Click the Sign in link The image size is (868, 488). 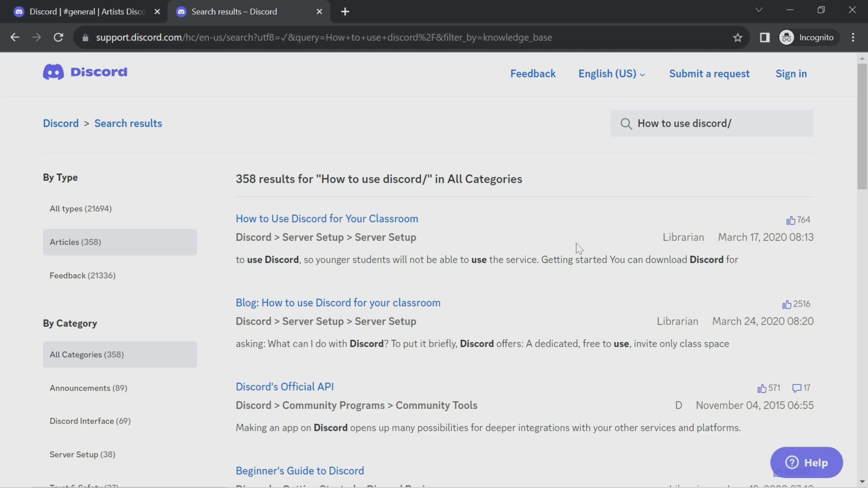pyautogui.click(x=791, y=74)
